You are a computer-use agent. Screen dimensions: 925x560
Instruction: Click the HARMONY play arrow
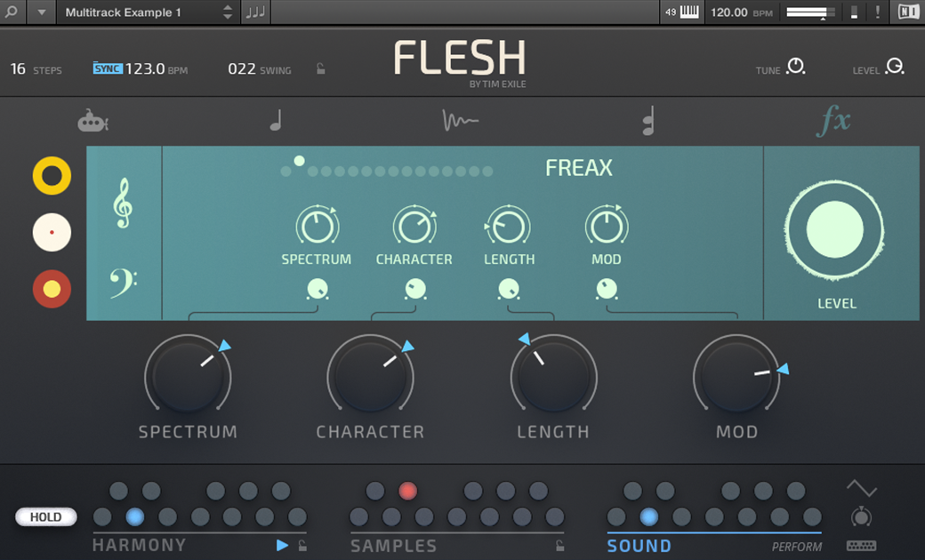(x=283, y=545)
